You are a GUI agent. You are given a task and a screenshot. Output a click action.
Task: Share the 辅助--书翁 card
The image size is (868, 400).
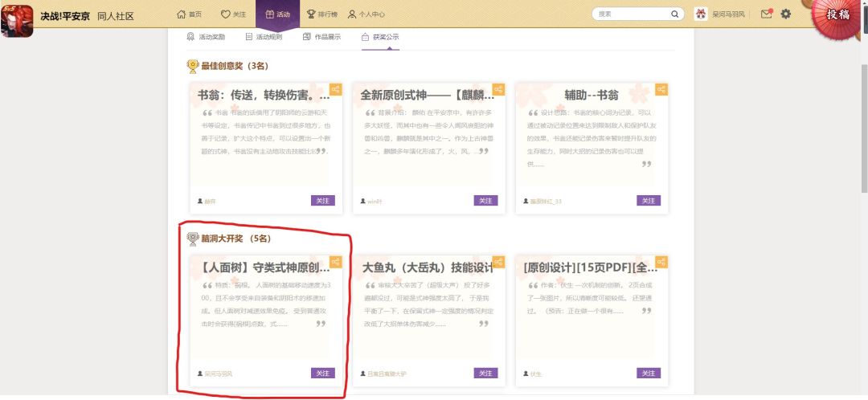(x=661, y=89)
